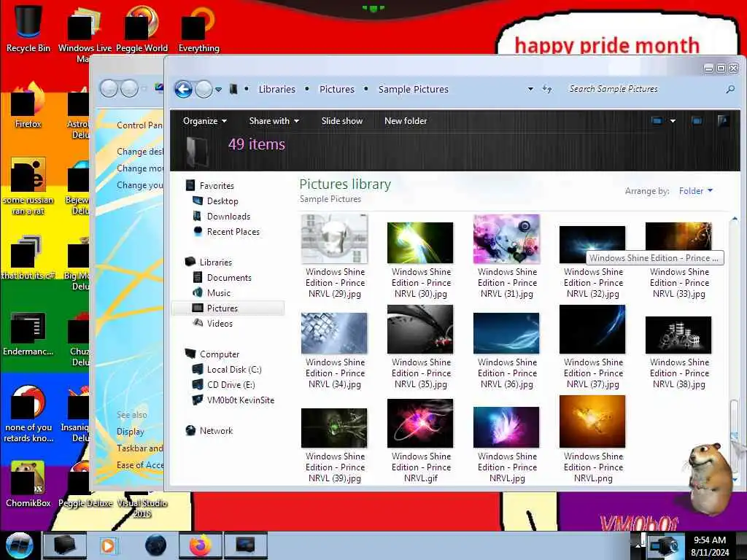Open the Music library

211,293
